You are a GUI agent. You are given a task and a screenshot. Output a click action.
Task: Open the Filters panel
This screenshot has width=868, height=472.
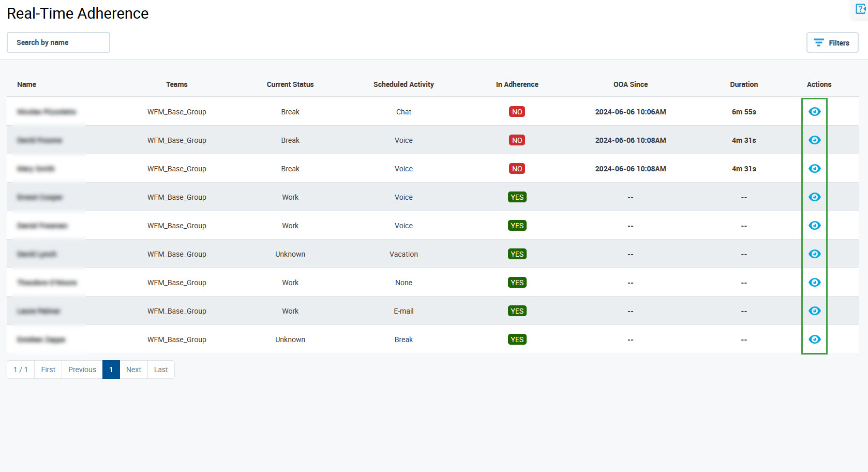pyautogui.click(x=832, y=42)
